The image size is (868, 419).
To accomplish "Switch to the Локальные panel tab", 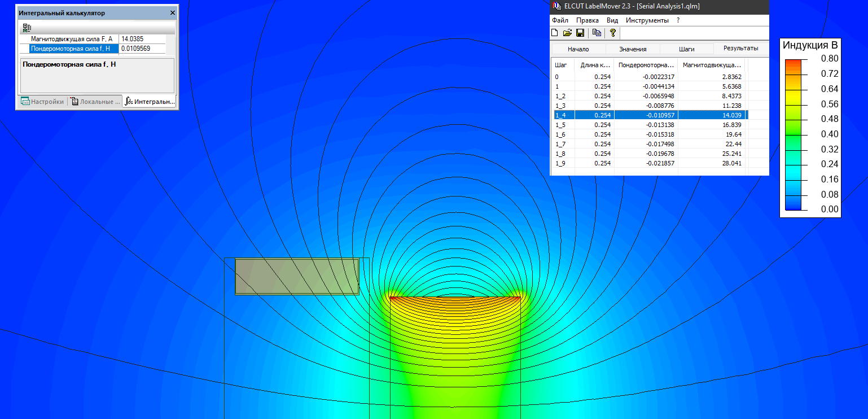I will coord(95,102).
